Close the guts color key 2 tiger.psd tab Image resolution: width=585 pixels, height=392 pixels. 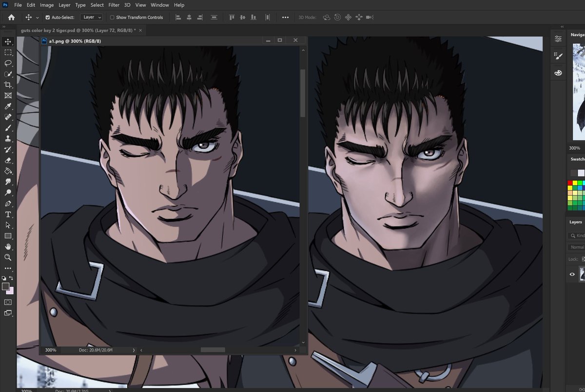[141, 30]
